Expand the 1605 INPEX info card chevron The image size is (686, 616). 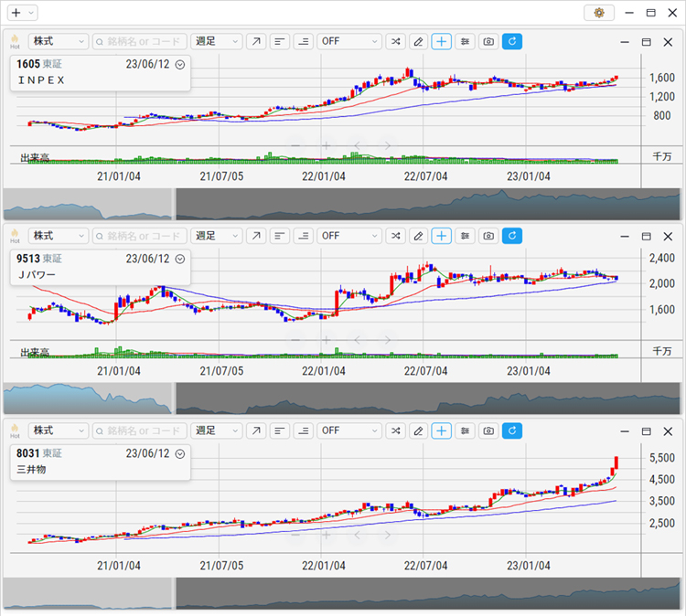180,65
